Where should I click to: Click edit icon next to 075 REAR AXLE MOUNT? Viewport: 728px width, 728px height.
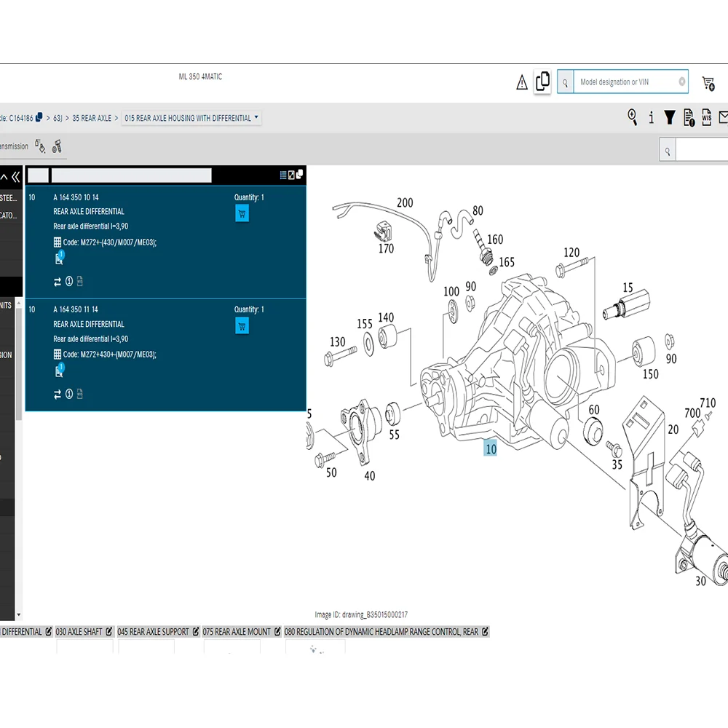277,631
